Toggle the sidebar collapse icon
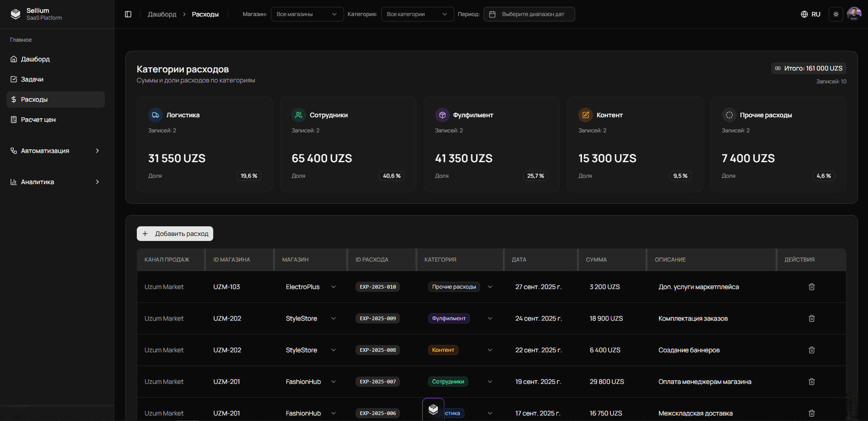The width and height of the screenshot is (868, 421). [128, 14]
